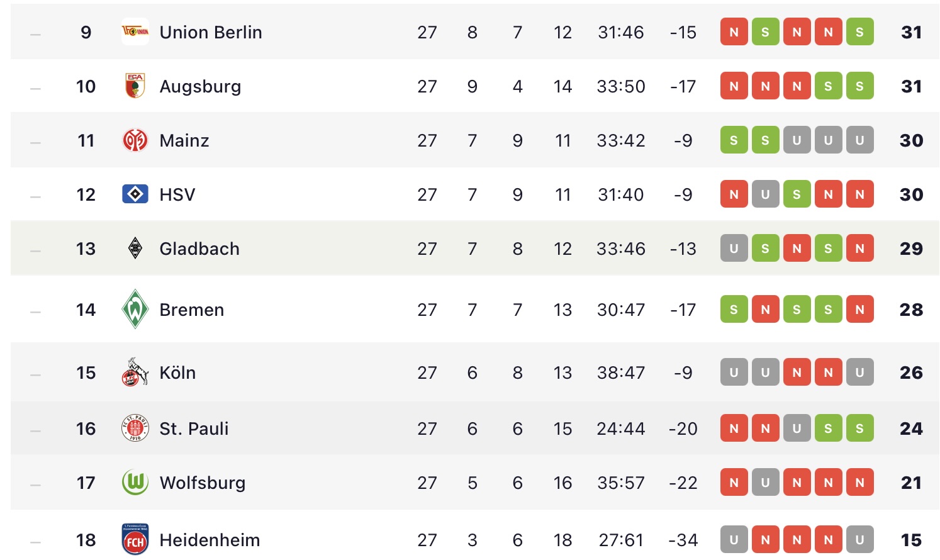Click Mainz's first green S form badge

pos(734,140)
